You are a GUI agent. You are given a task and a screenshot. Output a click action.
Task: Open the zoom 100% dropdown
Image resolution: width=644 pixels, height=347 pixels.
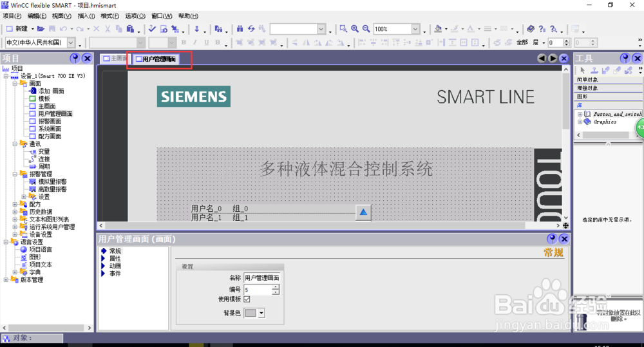point(415,29)
